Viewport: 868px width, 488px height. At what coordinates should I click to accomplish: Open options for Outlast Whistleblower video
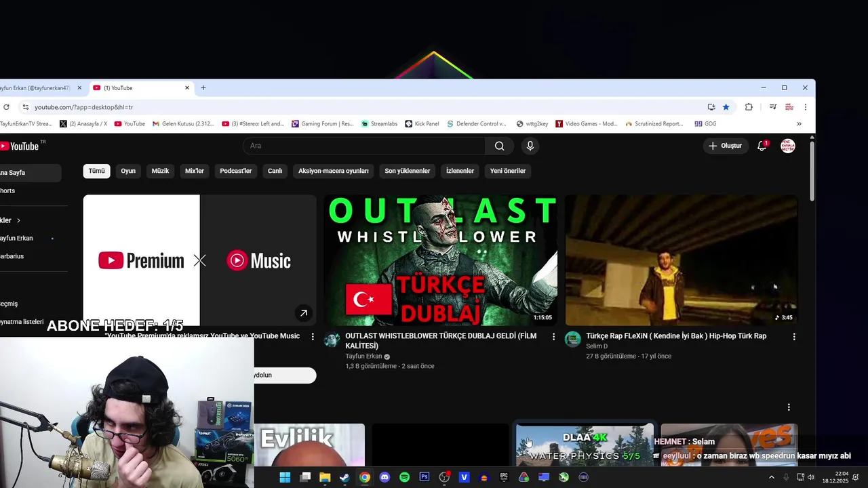[553, 337]
